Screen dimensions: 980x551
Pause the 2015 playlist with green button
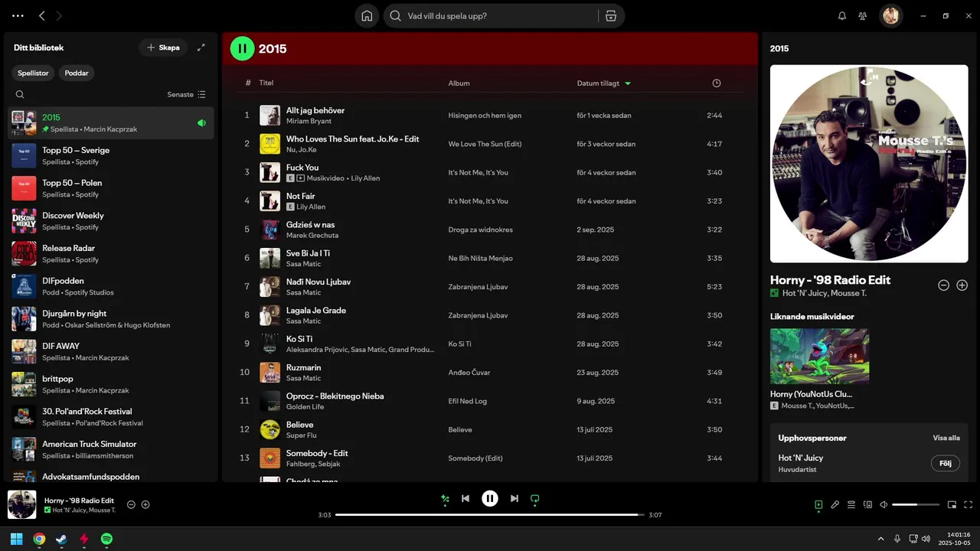243,48
